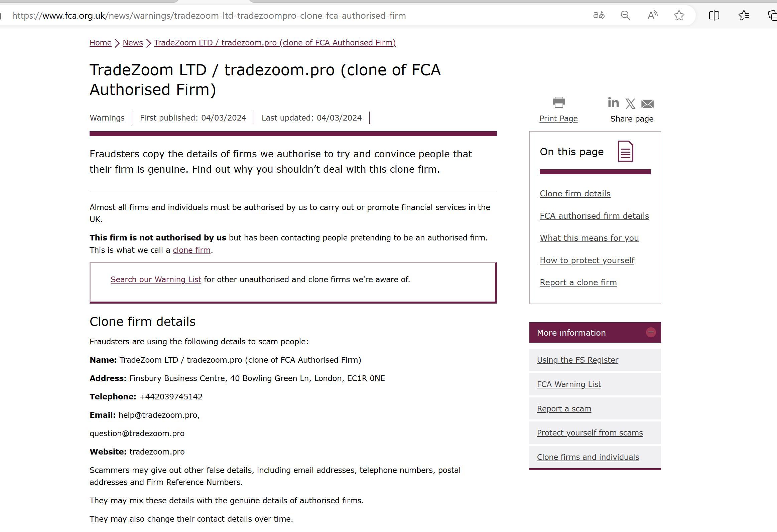Click the printer icon

(x=559, y=103)
